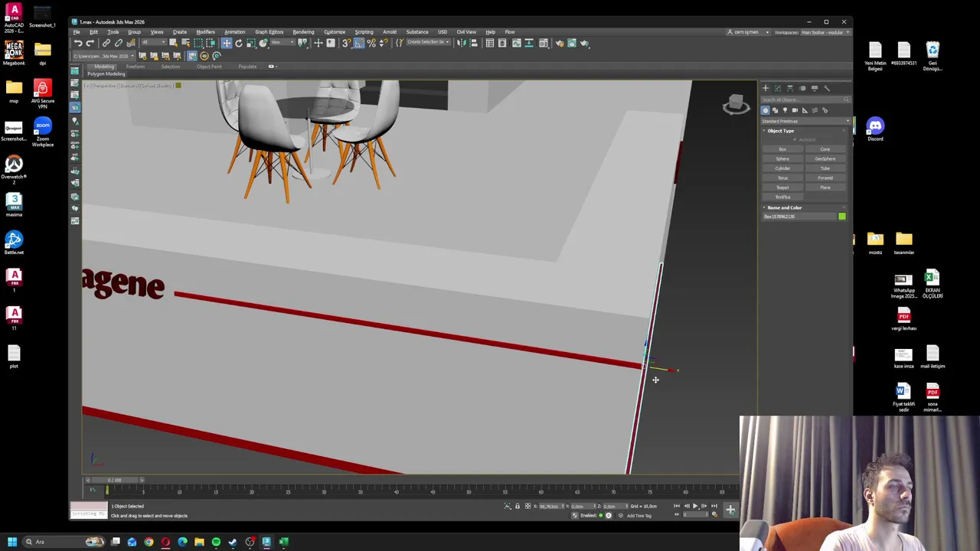Click the TextPlus primitive button
980x551 pixels.
click(x=782, y=197)
